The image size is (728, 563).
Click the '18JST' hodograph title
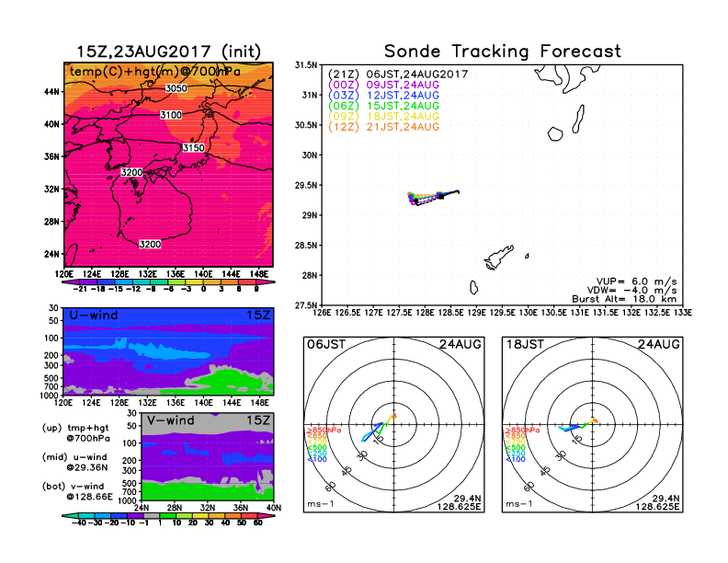[525, 344]
